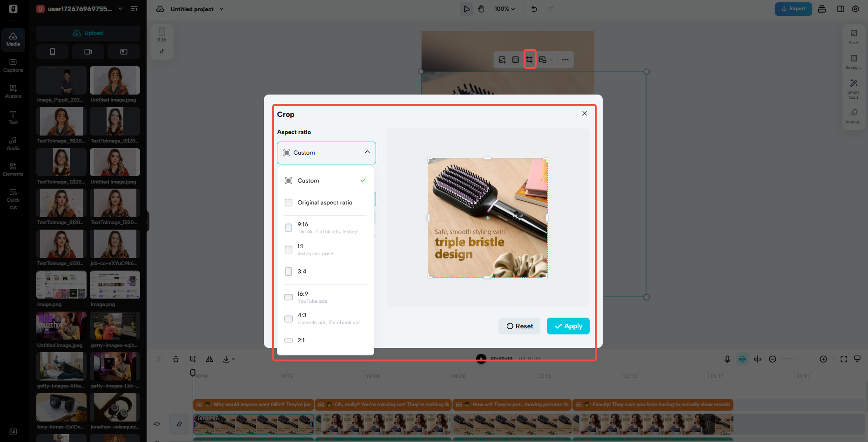Screen dimensions: 868x442
Task: Select the Avatars tool in the sidebar
Action: tap(13, 91)
